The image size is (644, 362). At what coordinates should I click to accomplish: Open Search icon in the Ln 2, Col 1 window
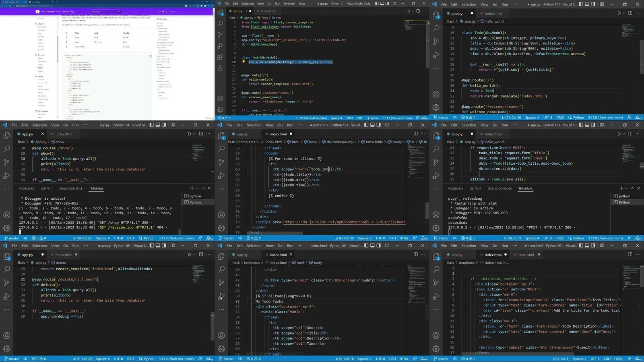[x=436, y=269]
